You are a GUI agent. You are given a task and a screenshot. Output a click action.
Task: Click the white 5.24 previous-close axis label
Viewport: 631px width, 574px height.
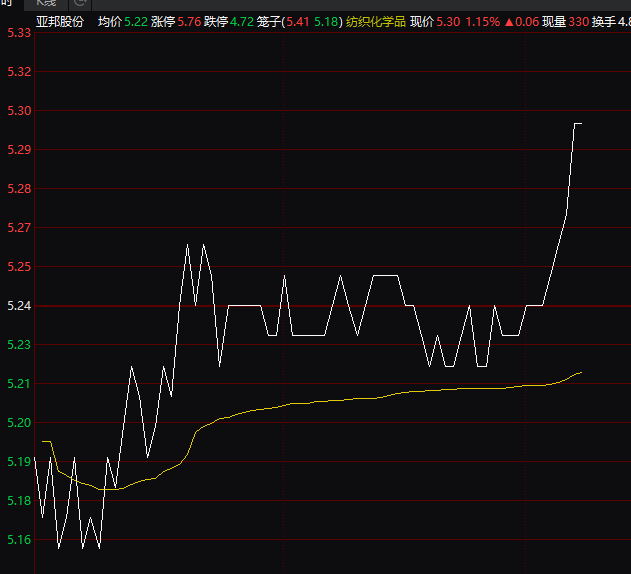(x=19, y=306)
